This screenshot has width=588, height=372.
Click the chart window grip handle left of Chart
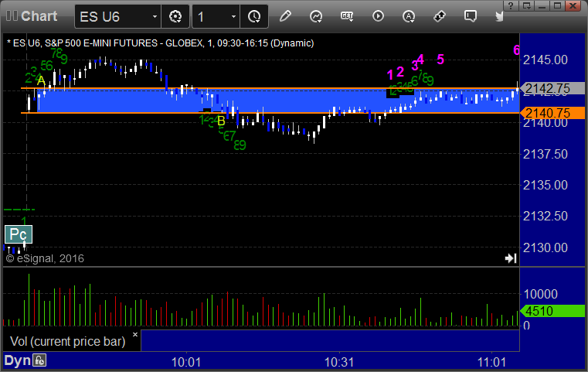tap(12, 16)
